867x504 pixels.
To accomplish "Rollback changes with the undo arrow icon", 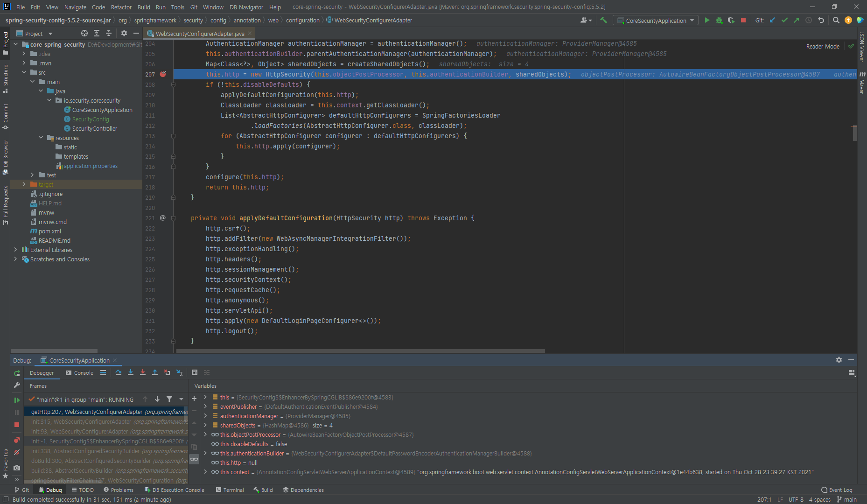I will click(x=821, y=20).
